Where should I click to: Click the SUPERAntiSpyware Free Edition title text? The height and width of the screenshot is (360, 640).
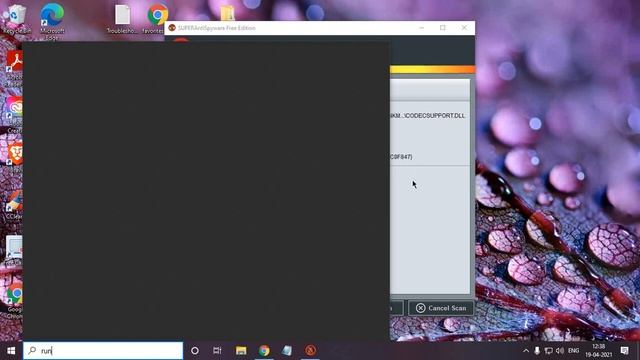tap(217, 28)
